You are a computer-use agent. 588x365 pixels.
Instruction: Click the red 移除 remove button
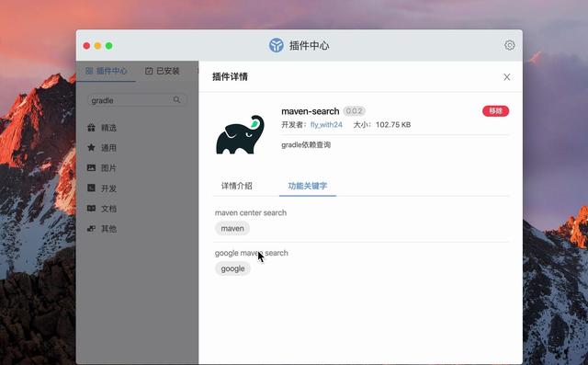(x=495, y=111)
